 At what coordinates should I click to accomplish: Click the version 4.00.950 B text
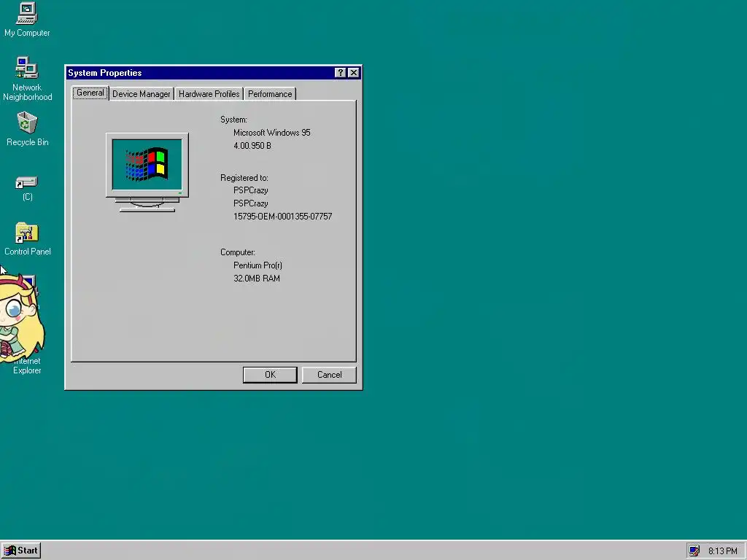point(252,146)
